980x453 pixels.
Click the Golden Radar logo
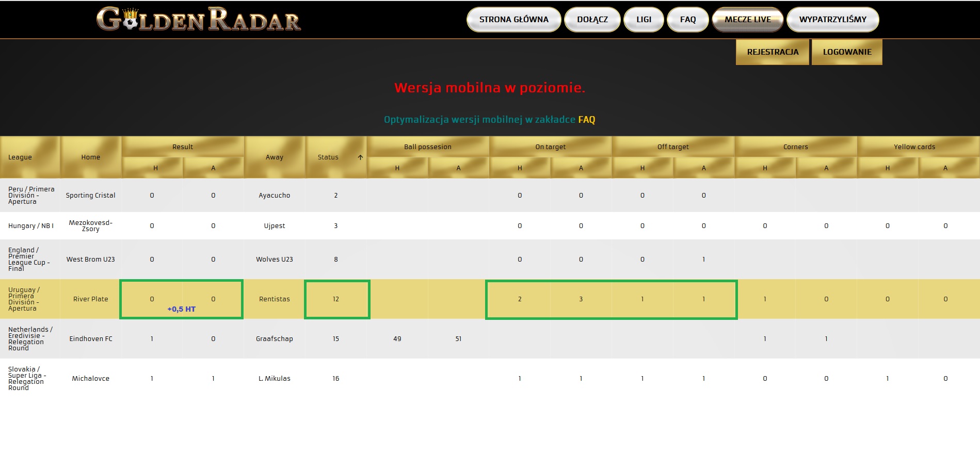[x=199, y=20]
